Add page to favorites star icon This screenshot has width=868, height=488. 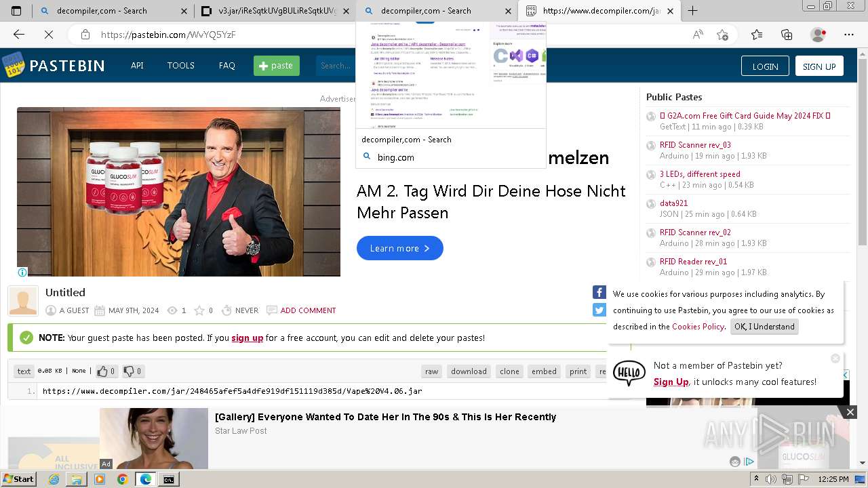(x=722, y=35)
